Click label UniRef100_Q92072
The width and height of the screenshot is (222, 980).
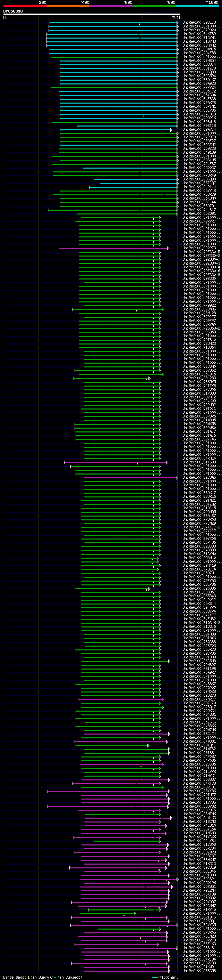click(199, 397)
